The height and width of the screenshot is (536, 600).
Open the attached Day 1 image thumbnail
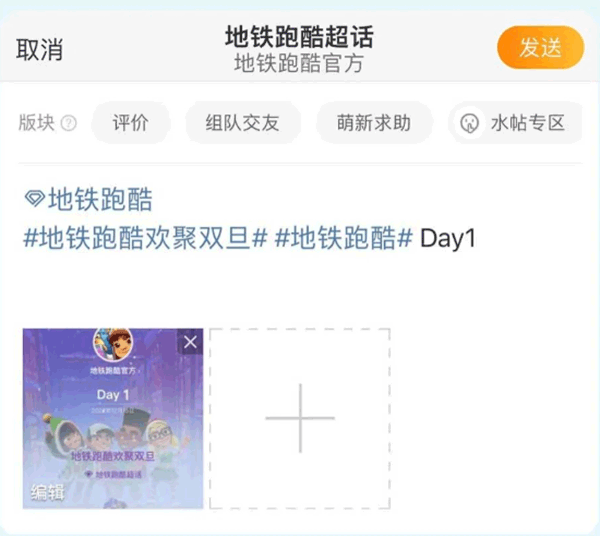113,419
